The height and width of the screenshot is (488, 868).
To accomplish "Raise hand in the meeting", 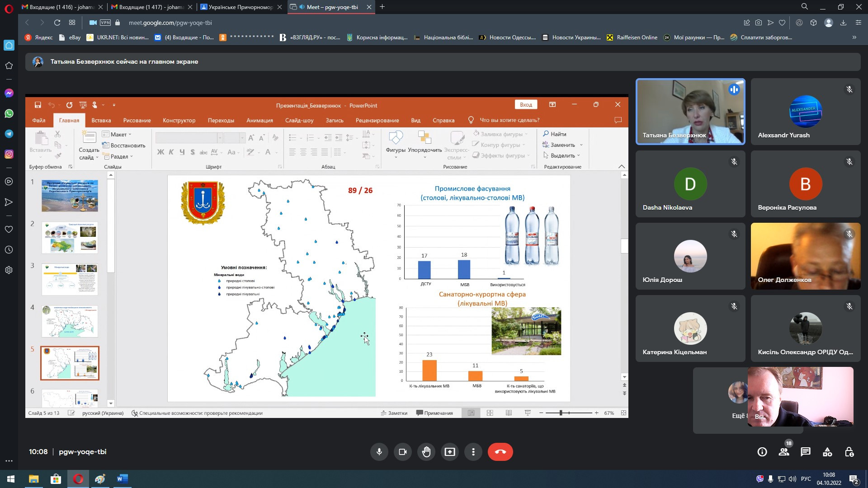I will [x=426, y=452].
